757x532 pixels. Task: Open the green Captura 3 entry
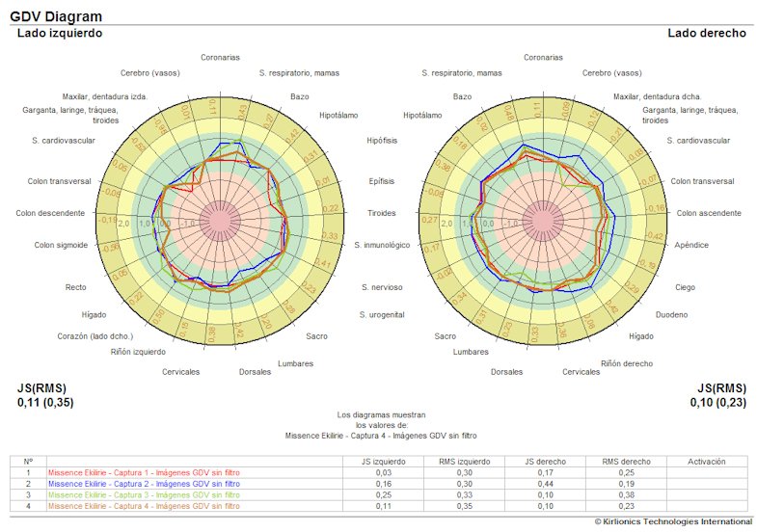pos(144,494)
